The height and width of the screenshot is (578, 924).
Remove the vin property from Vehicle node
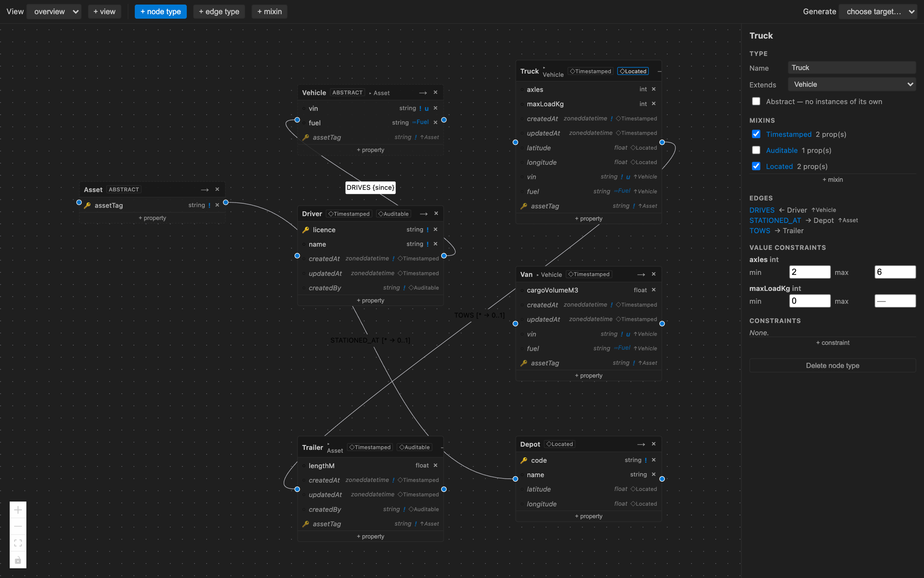pos(435,108)
